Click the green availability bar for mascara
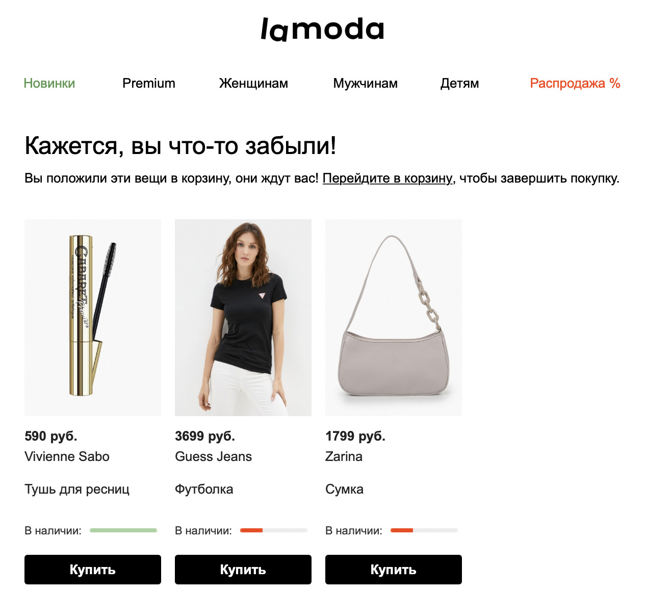 point(123,530)
